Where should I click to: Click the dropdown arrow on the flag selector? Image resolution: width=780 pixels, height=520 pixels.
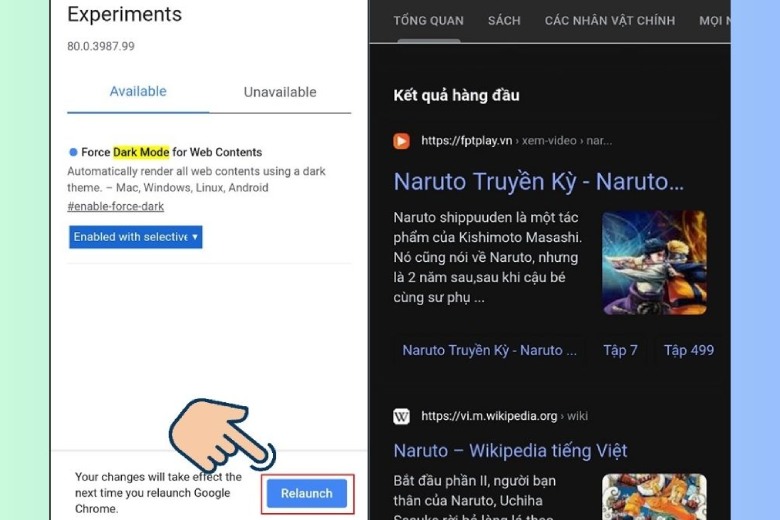(195, 237)
